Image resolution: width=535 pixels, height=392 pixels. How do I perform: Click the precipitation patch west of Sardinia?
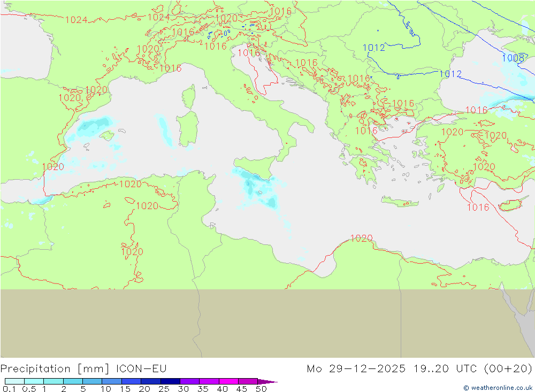[x=165, y=130]
